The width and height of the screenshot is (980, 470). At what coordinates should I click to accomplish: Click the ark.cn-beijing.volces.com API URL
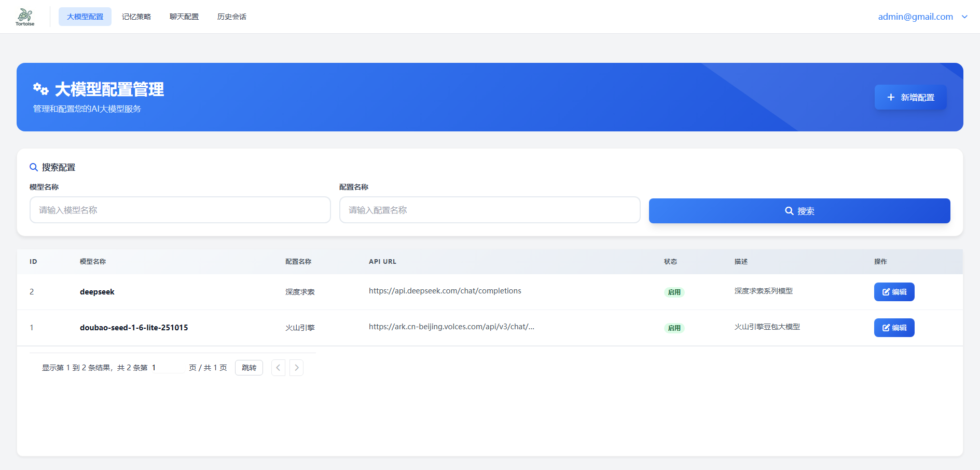451,327
